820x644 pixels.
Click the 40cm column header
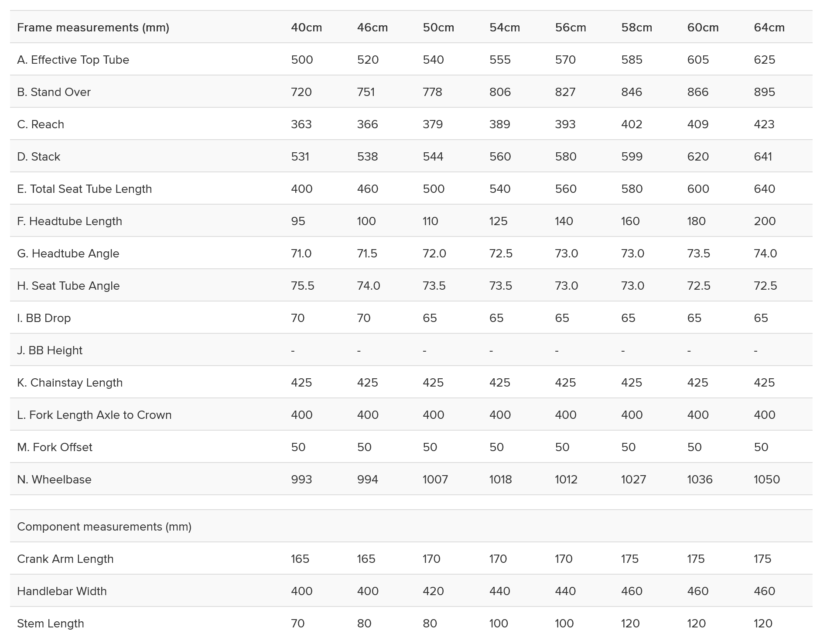pos(306,27)
